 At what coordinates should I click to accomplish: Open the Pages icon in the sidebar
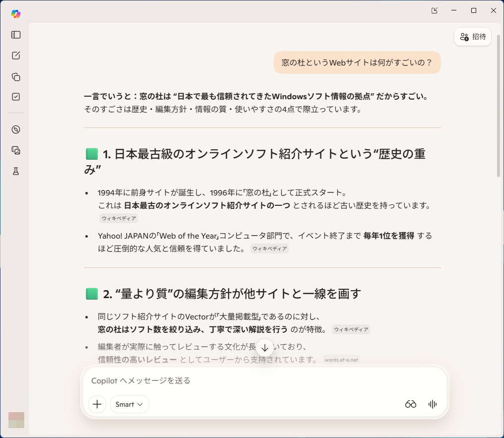click(15, 77)
